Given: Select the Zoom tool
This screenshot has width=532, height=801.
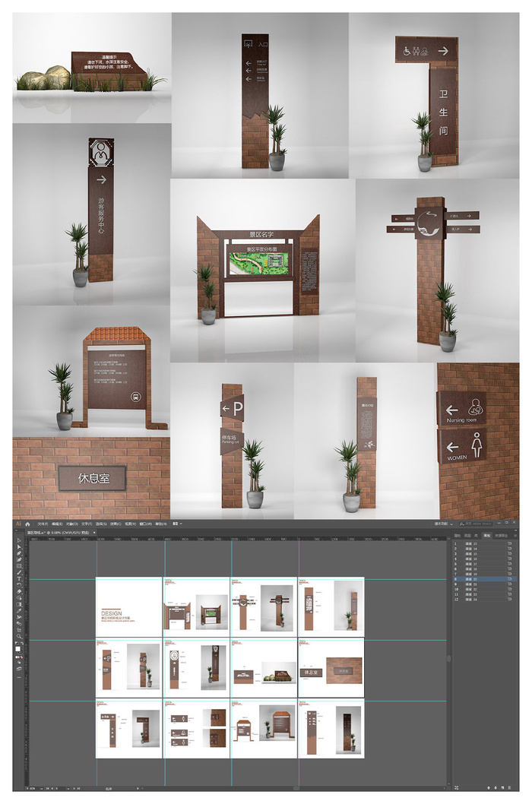Looking at the screenshot, I should 19,637.
